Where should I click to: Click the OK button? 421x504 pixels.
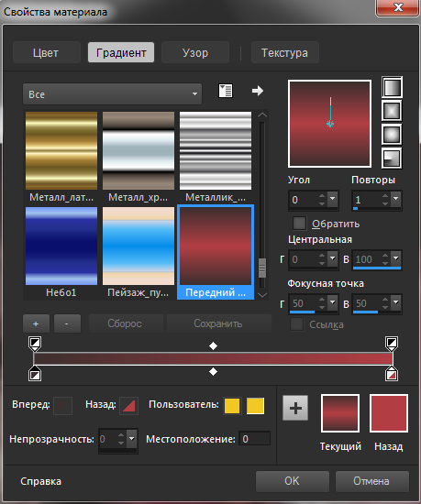coord(293,481)
